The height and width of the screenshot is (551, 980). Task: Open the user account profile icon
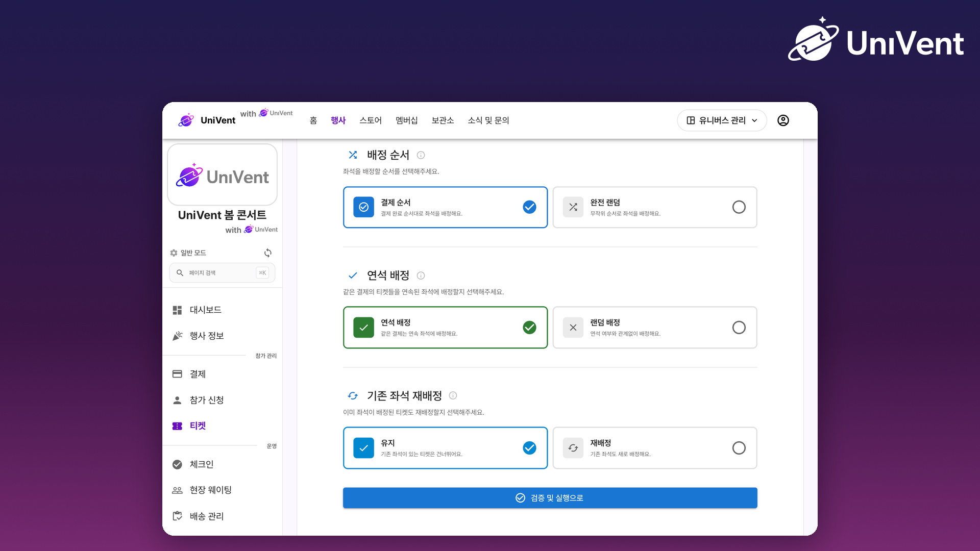783,120
